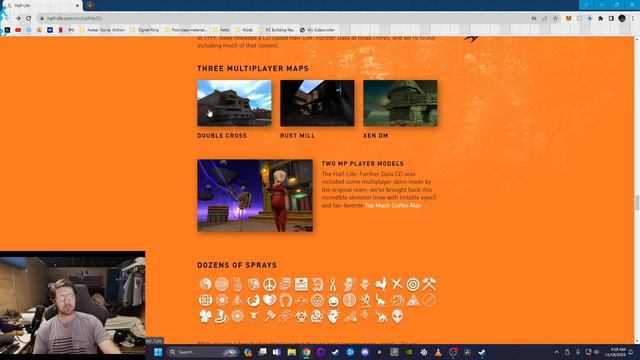
Task: Select the biohazard spray icon
Action: coord(301,316)
